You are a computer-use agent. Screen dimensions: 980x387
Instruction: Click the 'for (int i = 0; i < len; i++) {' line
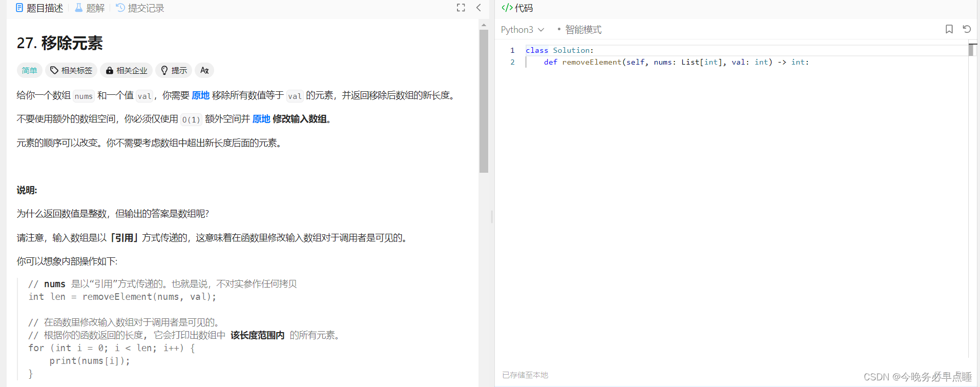112,348
